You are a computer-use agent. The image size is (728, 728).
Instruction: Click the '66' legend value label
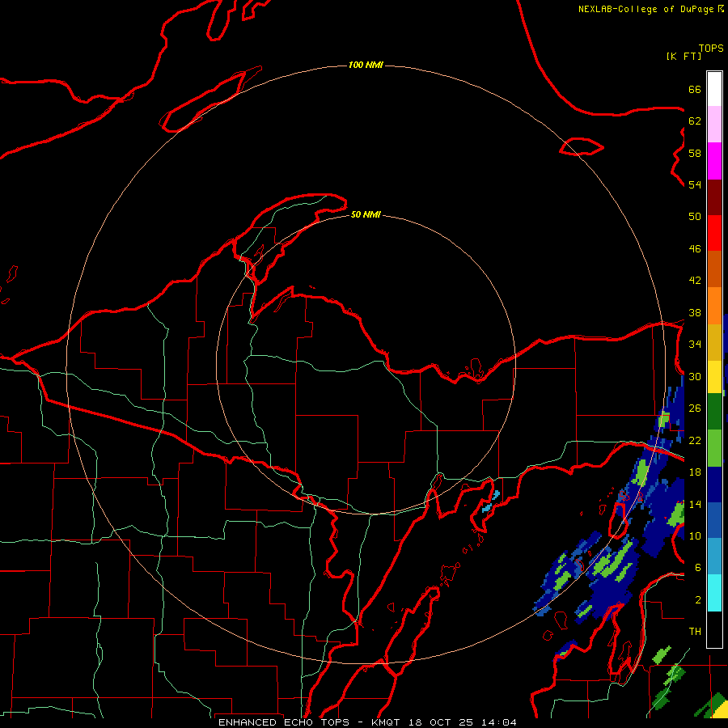695,89
